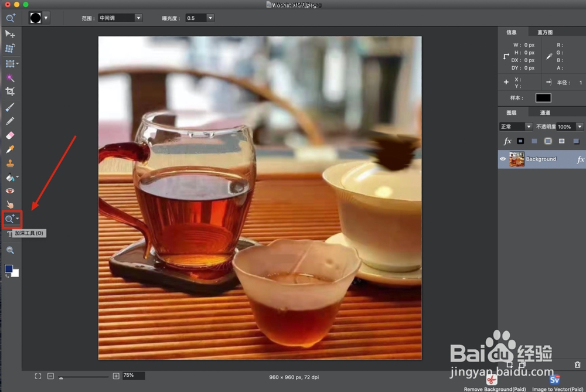Switch to the 图层 (Layers) tab
This screenshot has height=392, width=586.
[x=512, y=113]
